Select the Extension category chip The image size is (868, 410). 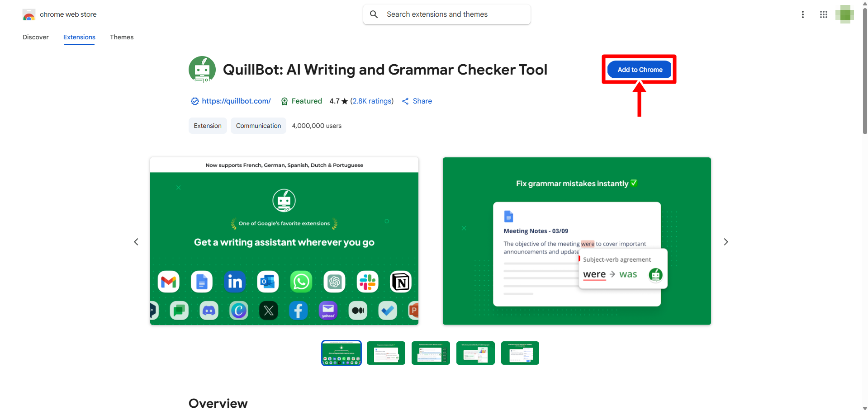point(208,126)
